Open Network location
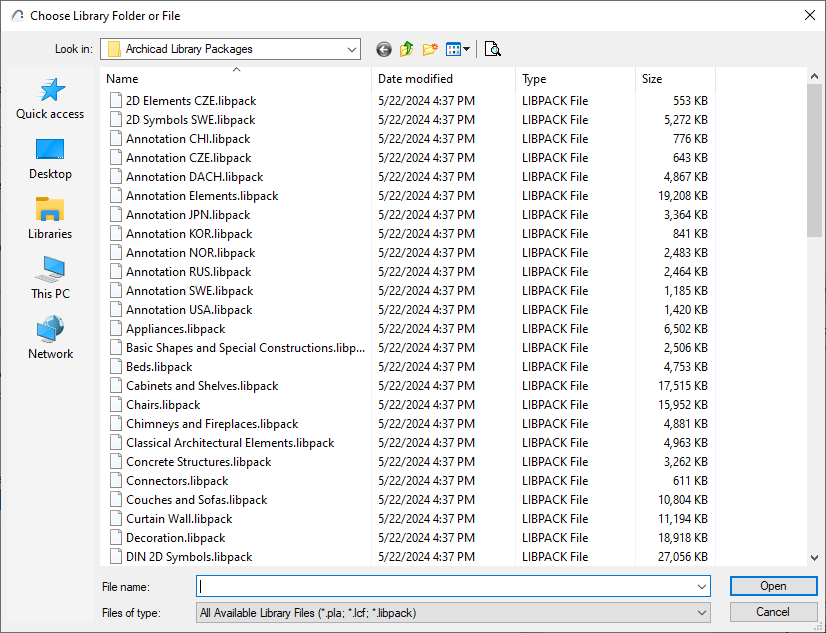Image resolution: width=826 pixels, height=633 pixels. (x=50, y=339)
